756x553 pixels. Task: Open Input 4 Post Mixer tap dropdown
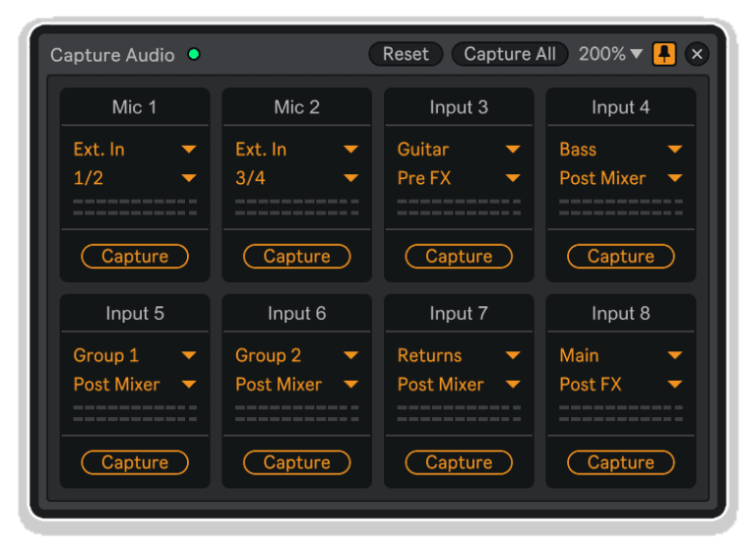click(x=621, y=178)
